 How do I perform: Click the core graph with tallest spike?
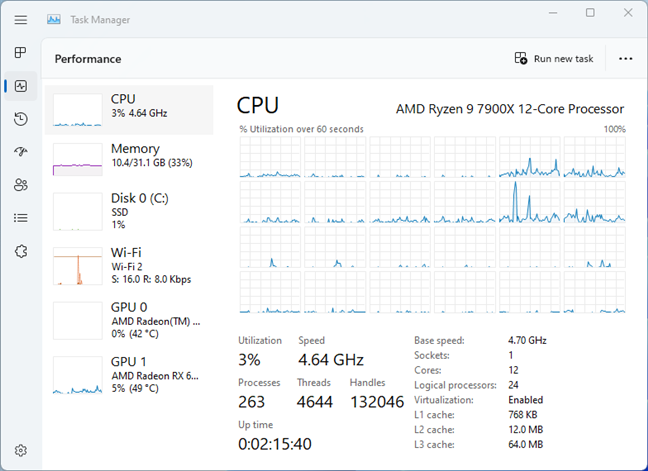click(530, 202)
